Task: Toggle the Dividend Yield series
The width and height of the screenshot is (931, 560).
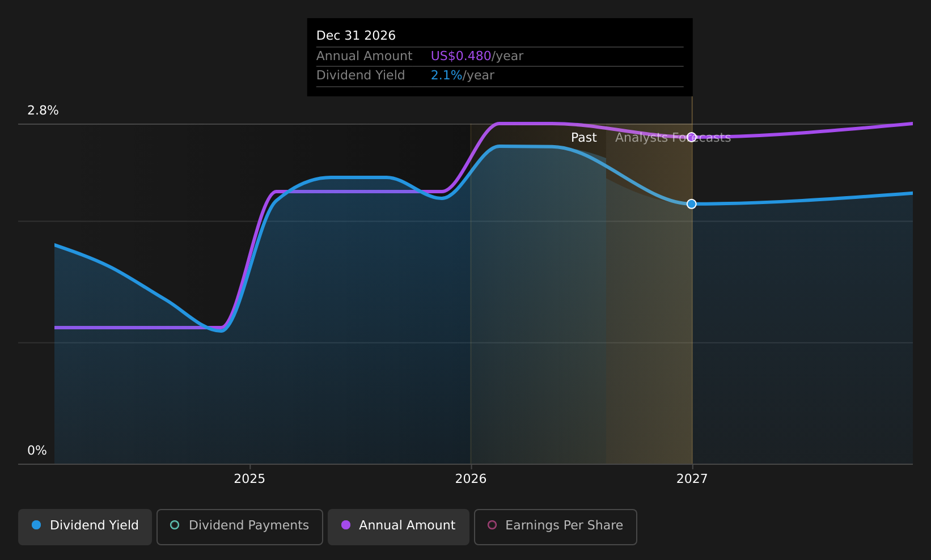Action: point(85,527)
